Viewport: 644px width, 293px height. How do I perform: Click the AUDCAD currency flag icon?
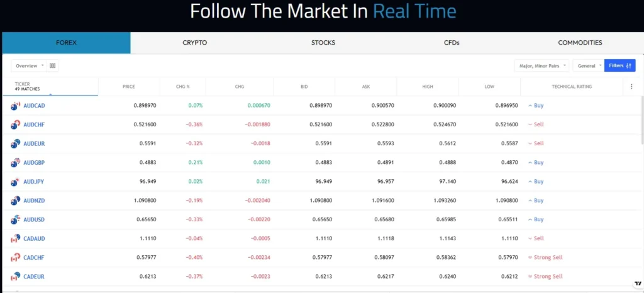[16, 106]
